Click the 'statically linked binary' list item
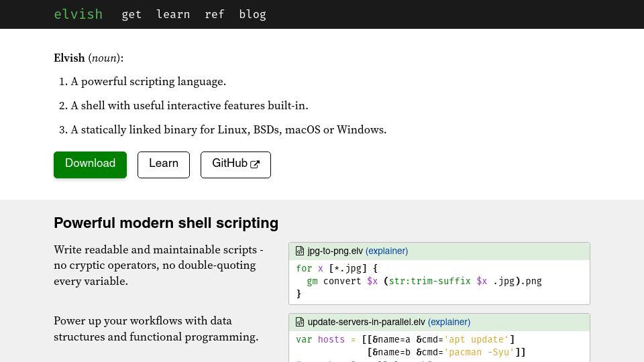The image size is (644, 362). coord(229,129)
